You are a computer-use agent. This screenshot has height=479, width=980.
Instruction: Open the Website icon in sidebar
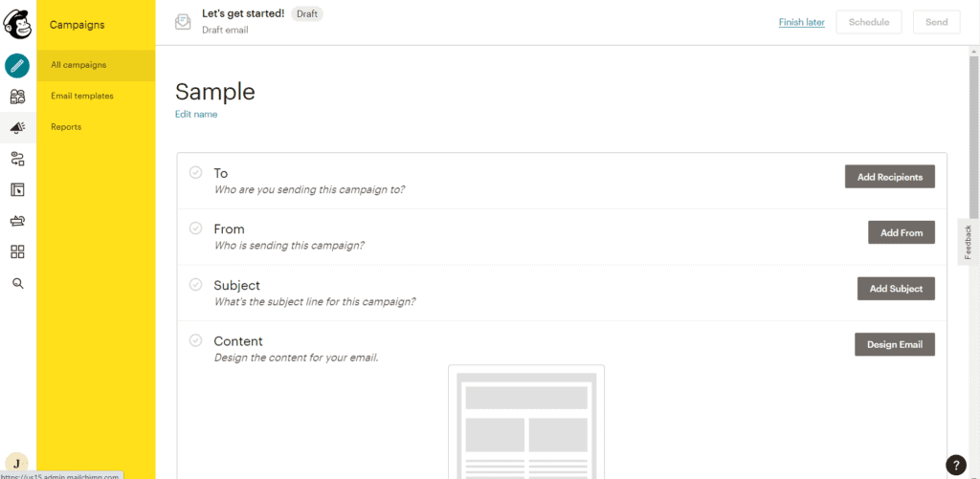17,189
